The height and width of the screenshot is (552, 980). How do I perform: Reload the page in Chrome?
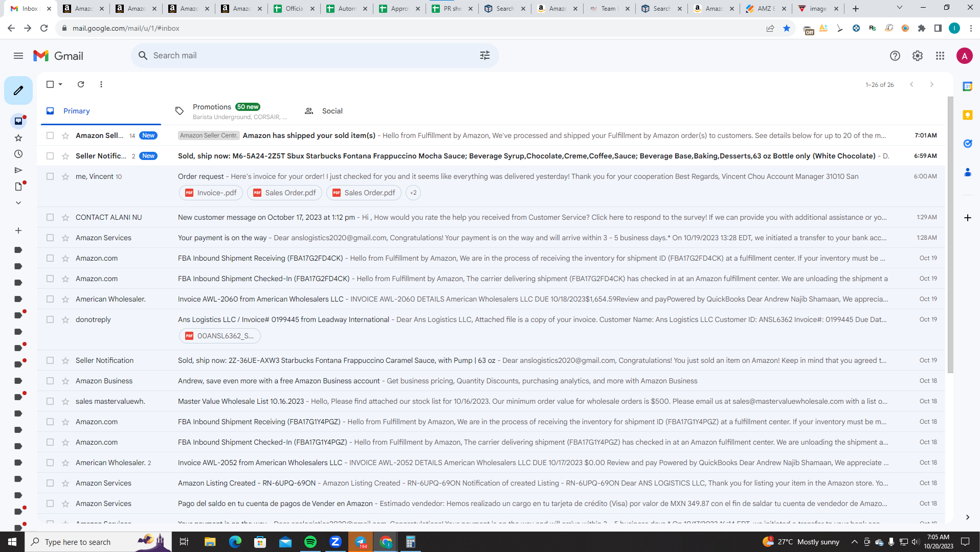point(44,28)
